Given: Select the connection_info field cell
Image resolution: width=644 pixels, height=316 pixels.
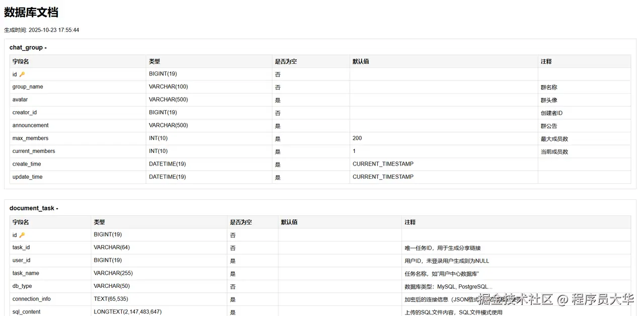Looking at the screenshot, I should tap(50, 299).
